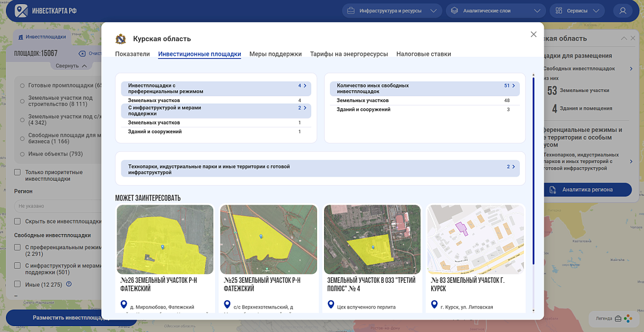Open the user profile icon
This screenshot has width=644, height=332.
(623, 11)
